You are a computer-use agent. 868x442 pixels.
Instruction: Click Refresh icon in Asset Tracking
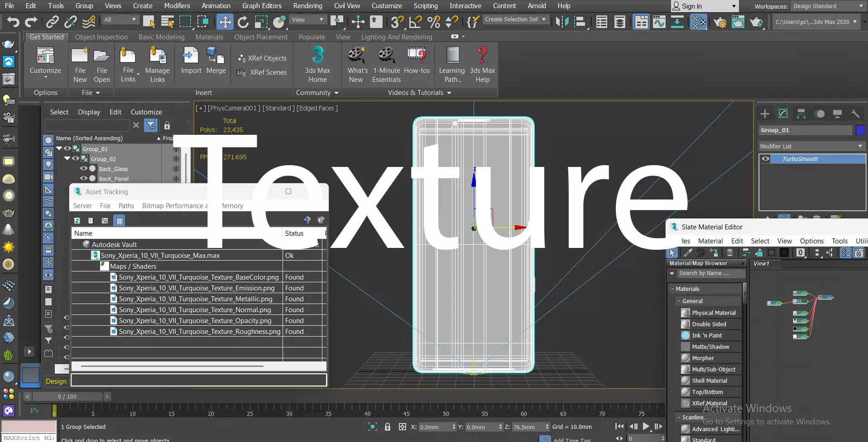pyautogui.click(x=77, y=220)
